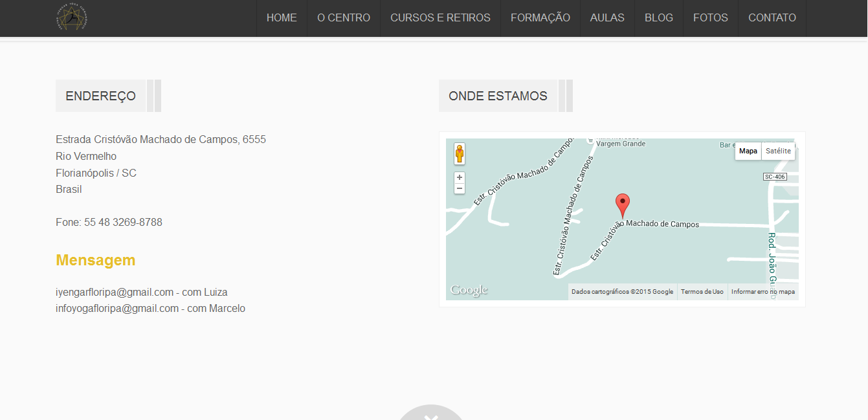Click the Florianópolis / SC line

click(96, 173)
